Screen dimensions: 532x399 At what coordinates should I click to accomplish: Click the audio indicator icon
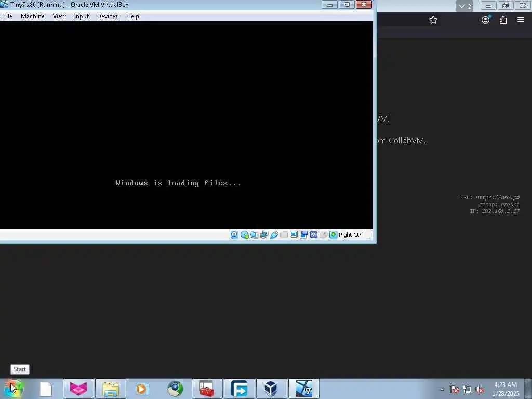[254, 235]
